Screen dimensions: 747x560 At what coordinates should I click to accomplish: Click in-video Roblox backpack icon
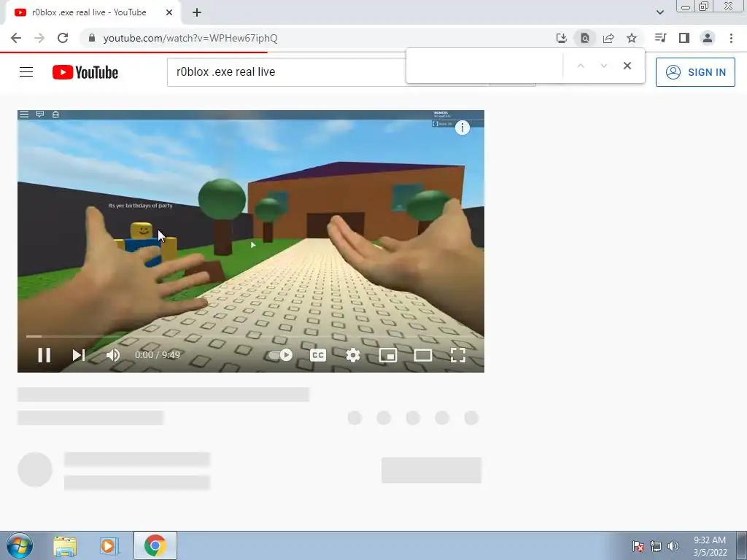tap(55, 114)
